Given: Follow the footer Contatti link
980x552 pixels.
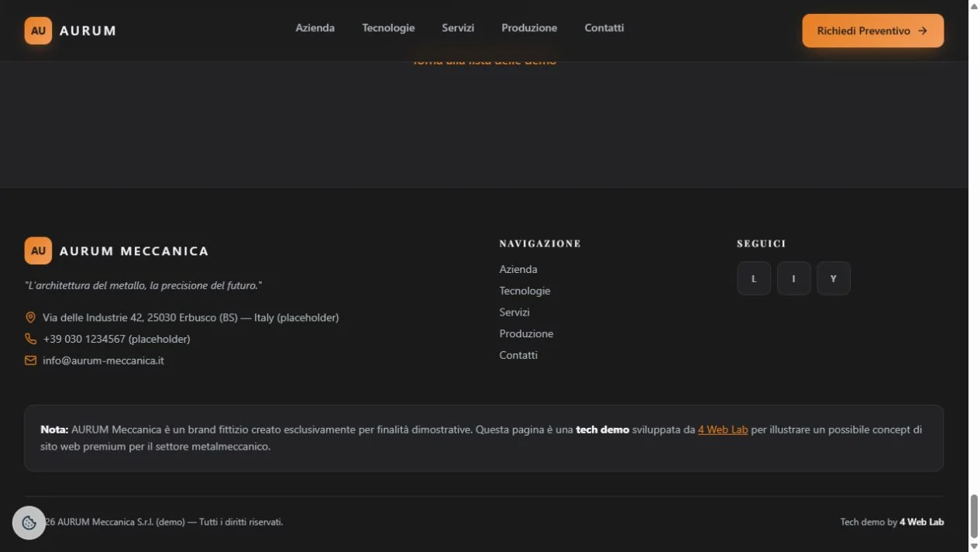Looking at the screenshot, I should pos(518,355).
